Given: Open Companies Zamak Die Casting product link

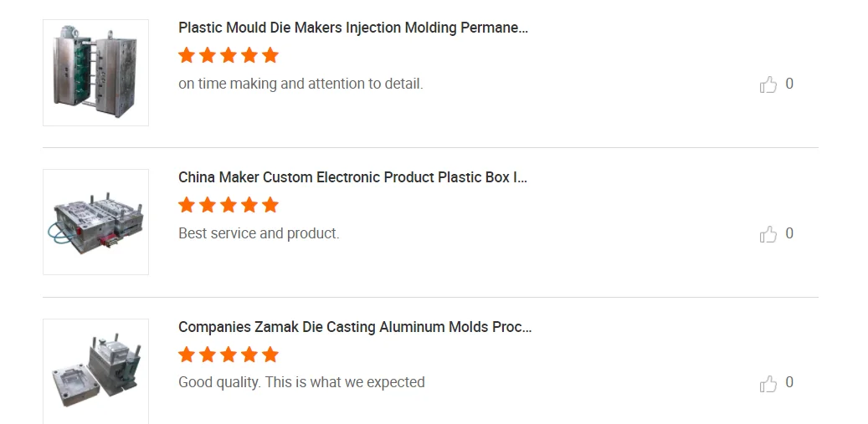Looking at the screenshot, I should pyautogui.click(x=355, y=327).
